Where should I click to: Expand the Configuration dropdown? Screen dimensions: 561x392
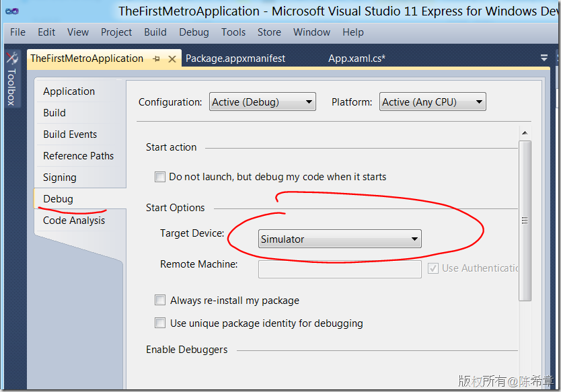tap(262, 102)
